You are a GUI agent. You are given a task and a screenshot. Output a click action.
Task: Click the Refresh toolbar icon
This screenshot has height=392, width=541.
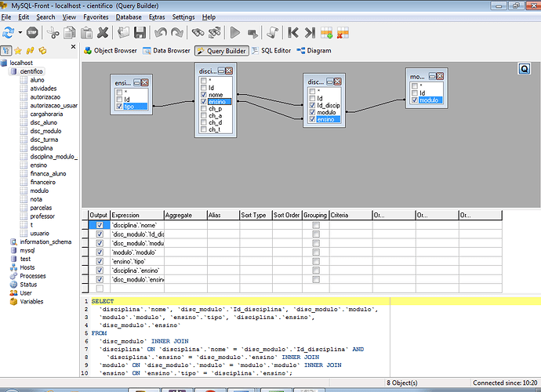coord(9,33)
